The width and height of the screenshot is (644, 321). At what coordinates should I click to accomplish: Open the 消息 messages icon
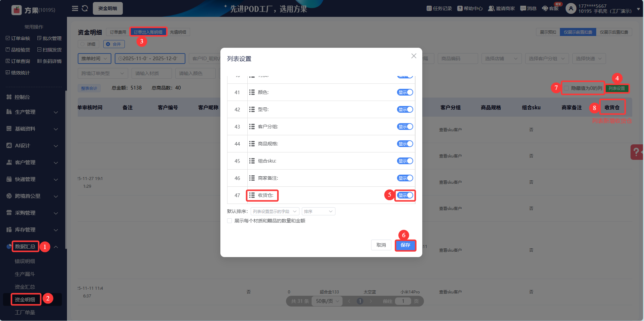523,8
